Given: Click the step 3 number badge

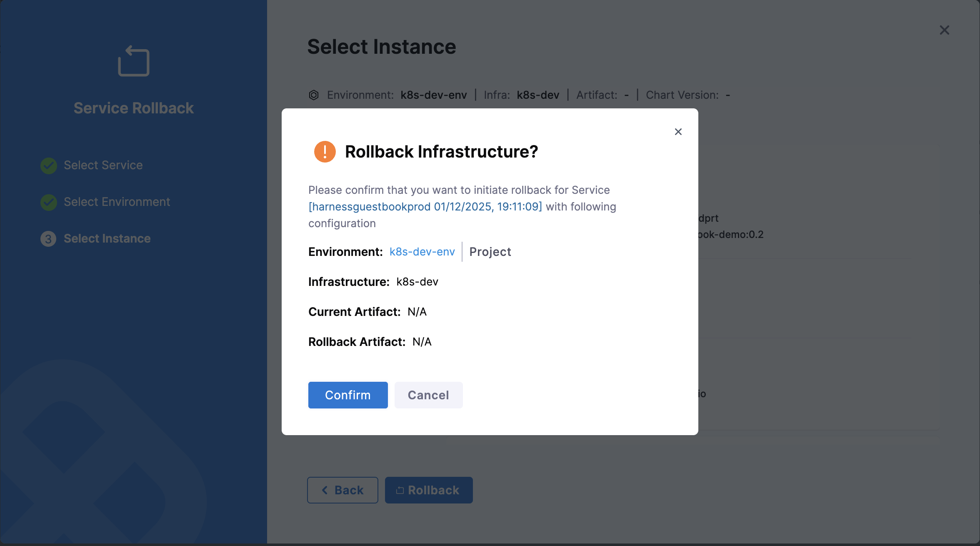Looking at the screenshot, I should click(48, 239).
